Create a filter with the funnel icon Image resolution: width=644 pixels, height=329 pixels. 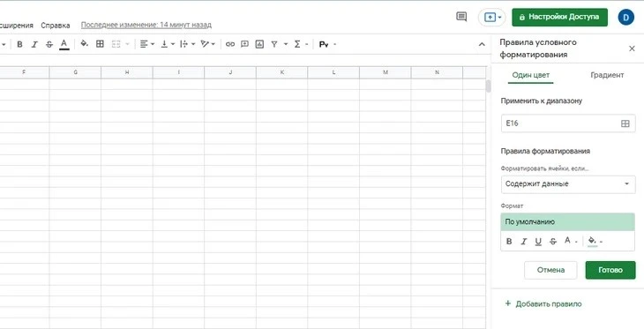(274, 44)
